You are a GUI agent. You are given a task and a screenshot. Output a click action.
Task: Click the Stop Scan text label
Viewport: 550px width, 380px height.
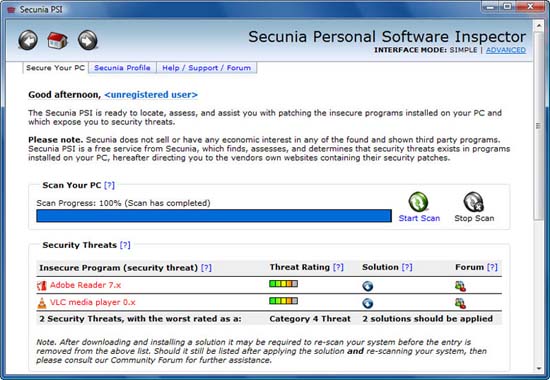coord(474,218)
